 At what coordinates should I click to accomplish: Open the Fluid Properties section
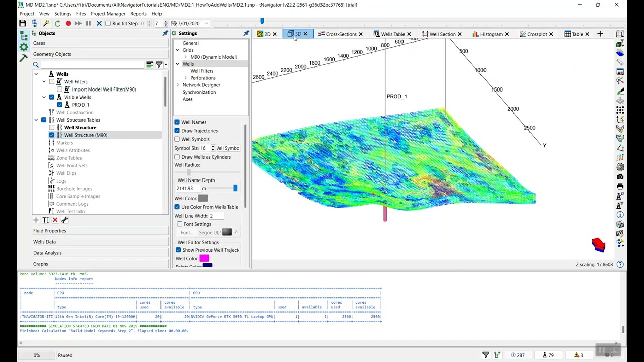click(x=100, y=231)
